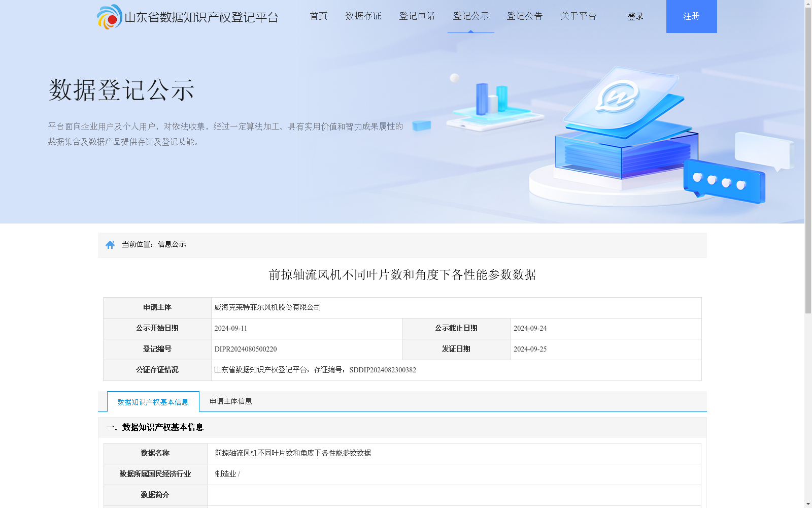Open 关于平台 navigation item
The width and height of the screenshot is (812, 508).
(579, 16)
